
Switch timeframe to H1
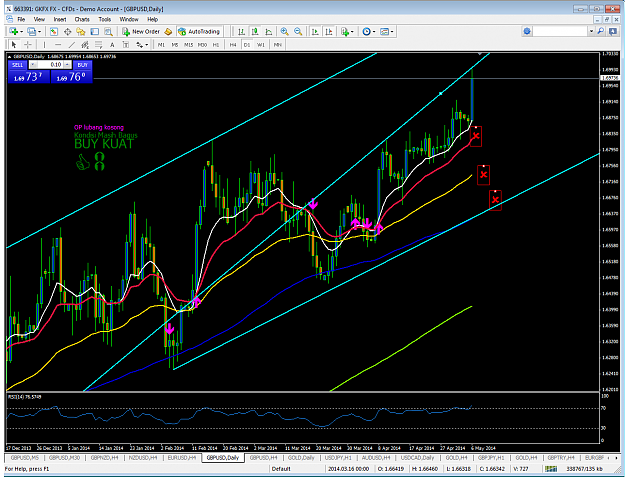pos(216,45)
